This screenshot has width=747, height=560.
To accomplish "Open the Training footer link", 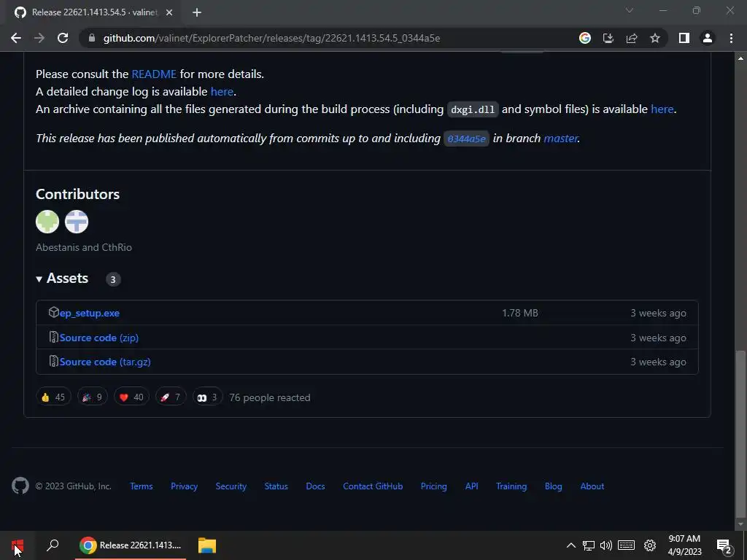I will click(x=511, y=486).
